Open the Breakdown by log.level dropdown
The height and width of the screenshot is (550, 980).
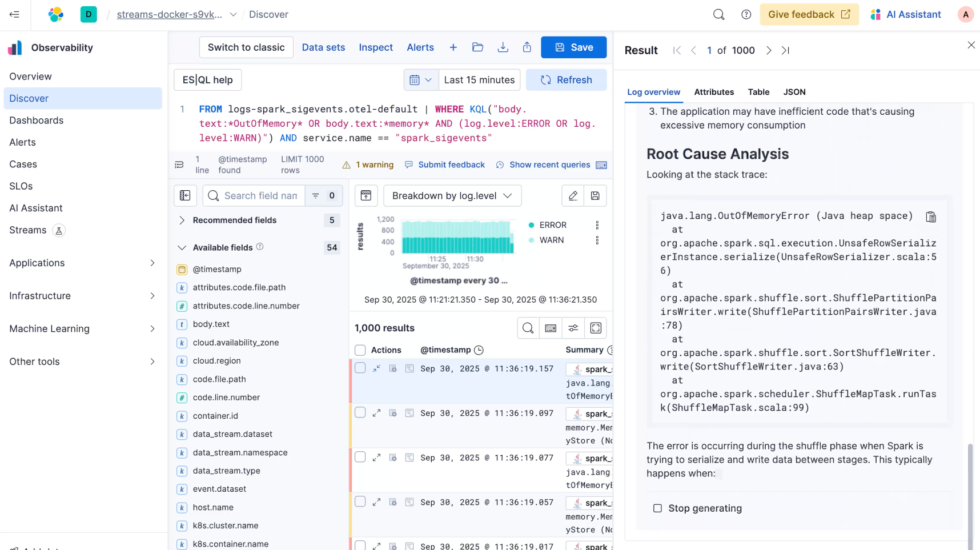(452, 196)
